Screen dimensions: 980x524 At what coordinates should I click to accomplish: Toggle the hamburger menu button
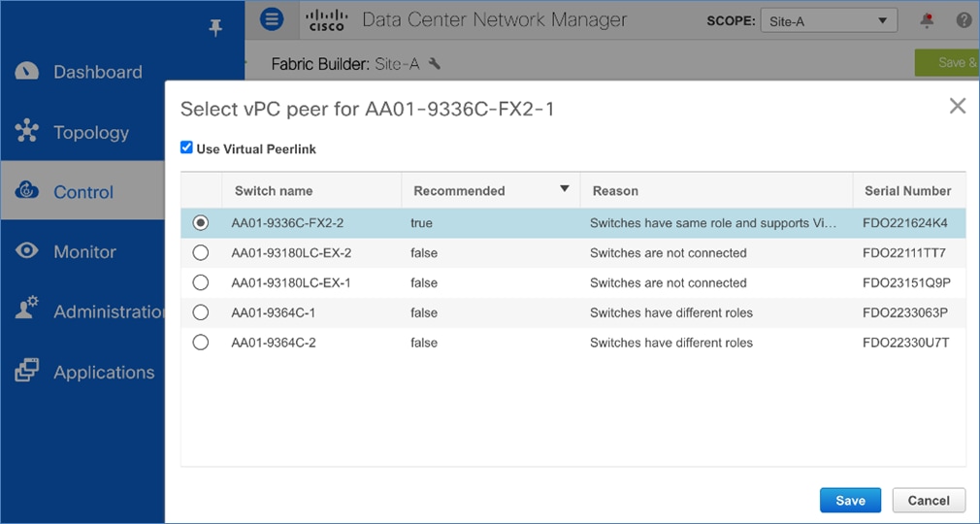pos(272,19)
